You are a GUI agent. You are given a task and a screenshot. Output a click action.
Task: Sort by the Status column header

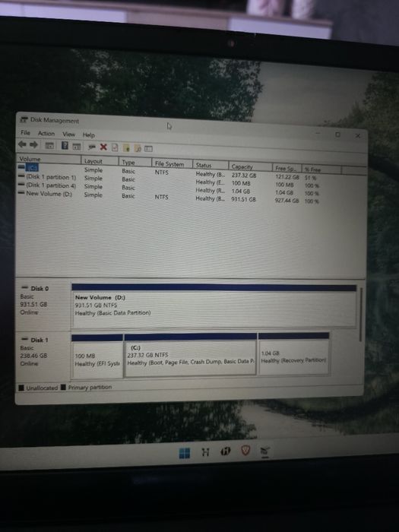point(211,166)
